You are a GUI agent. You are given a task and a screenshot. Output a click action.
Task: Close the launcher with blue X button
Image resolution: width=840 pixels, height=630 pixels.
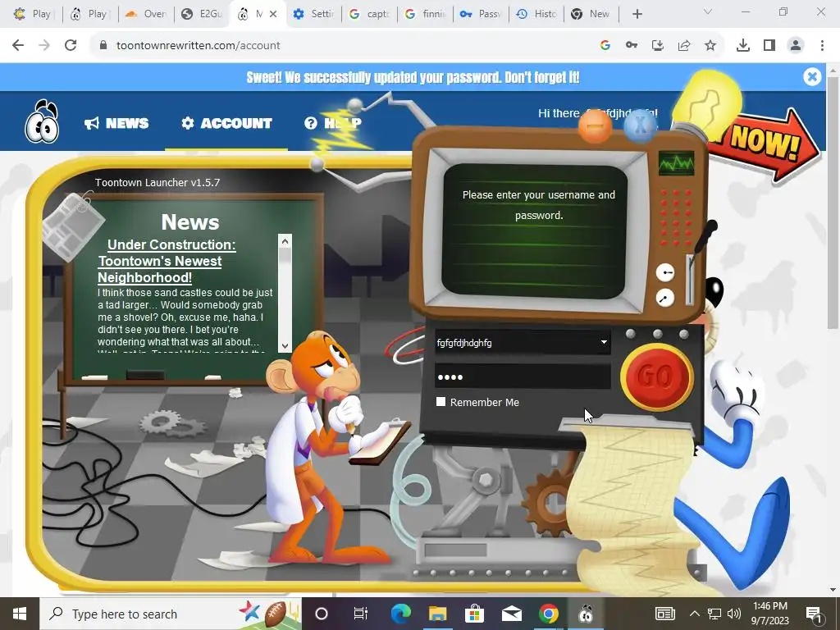[x=640, y=126]
